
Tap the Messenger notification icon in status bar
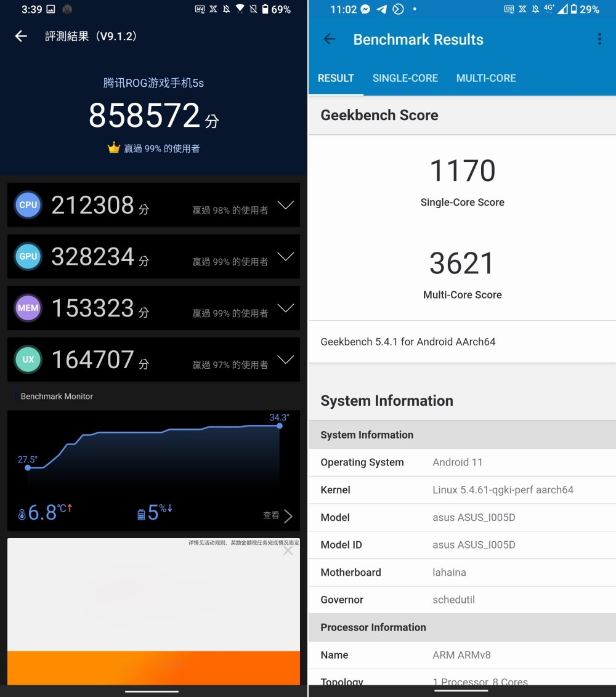coord(365,9)
